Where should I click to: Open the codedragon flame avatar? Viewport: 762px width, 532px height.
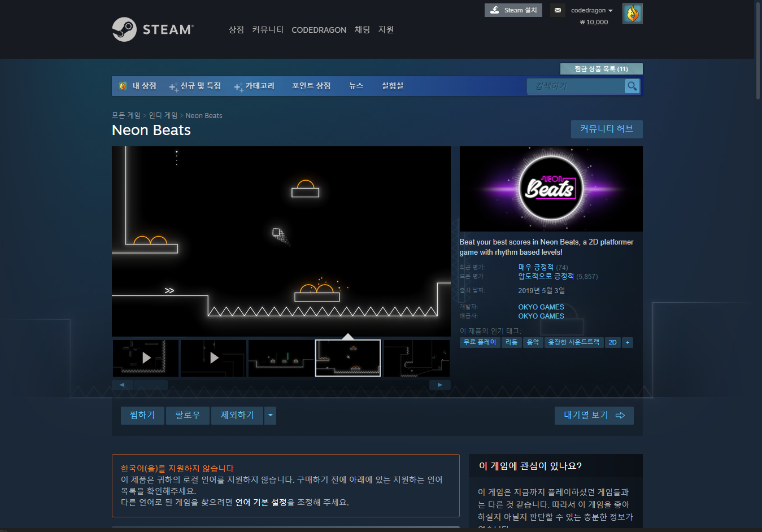[x=633, y=14]
